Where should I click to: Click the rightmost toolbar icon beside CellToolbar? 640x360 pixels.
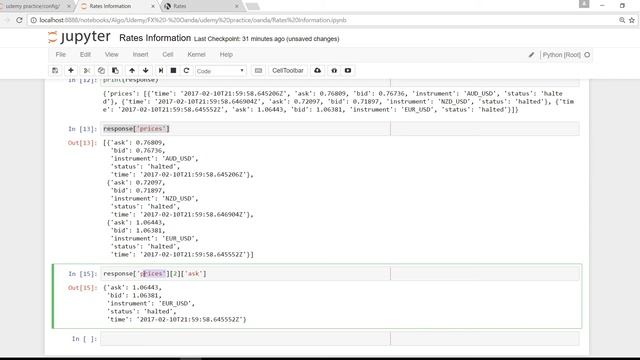click(x=348, y=71)
